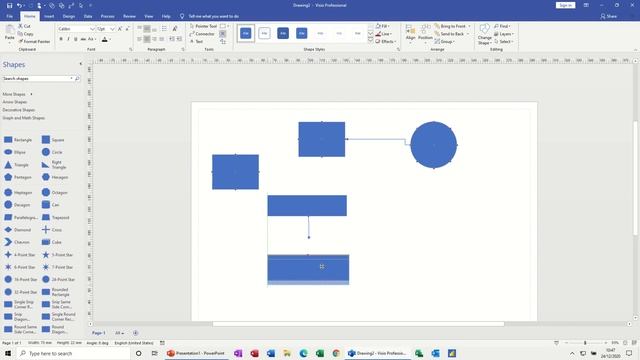Pick the 5-Point Star stencil shape
The image size is (640, 360).
(57, 255)
